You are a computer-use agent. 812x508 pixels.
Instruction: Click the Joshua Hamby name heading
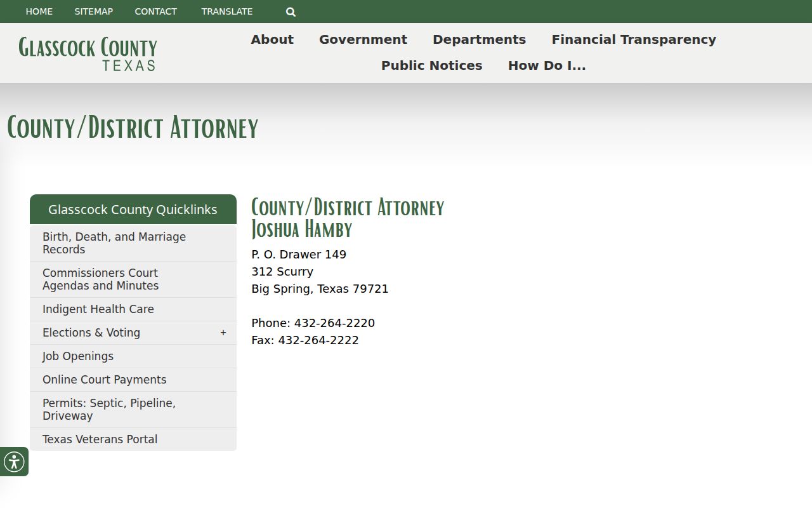coord(302,229)
